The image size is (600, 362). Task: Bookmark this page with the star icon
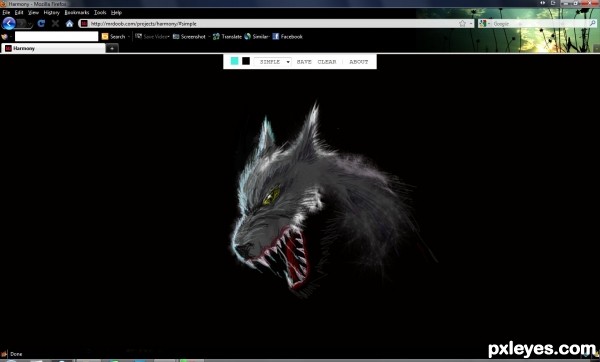tap(462, 23)
